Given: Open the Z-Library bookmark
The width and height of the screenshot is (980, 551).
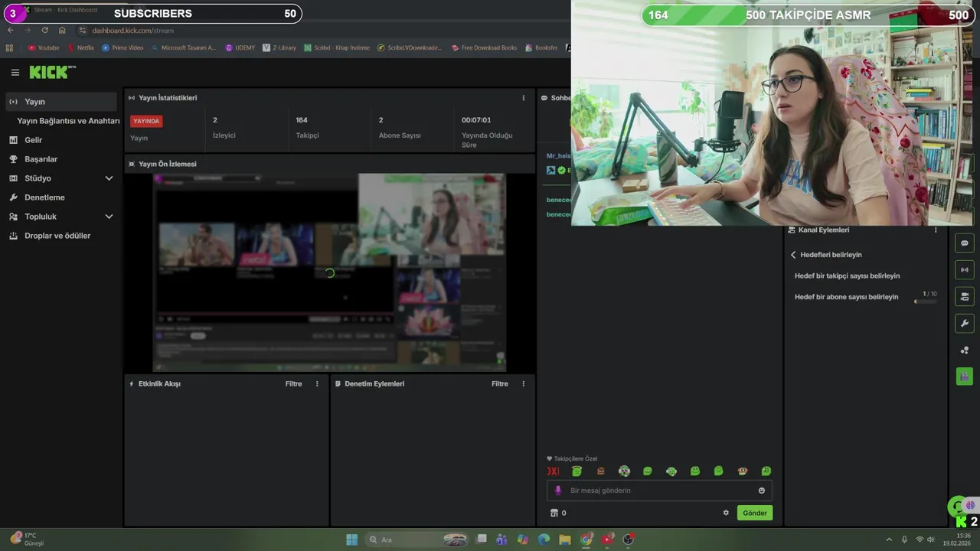Looking at the screenshot, I should [279, 47].
